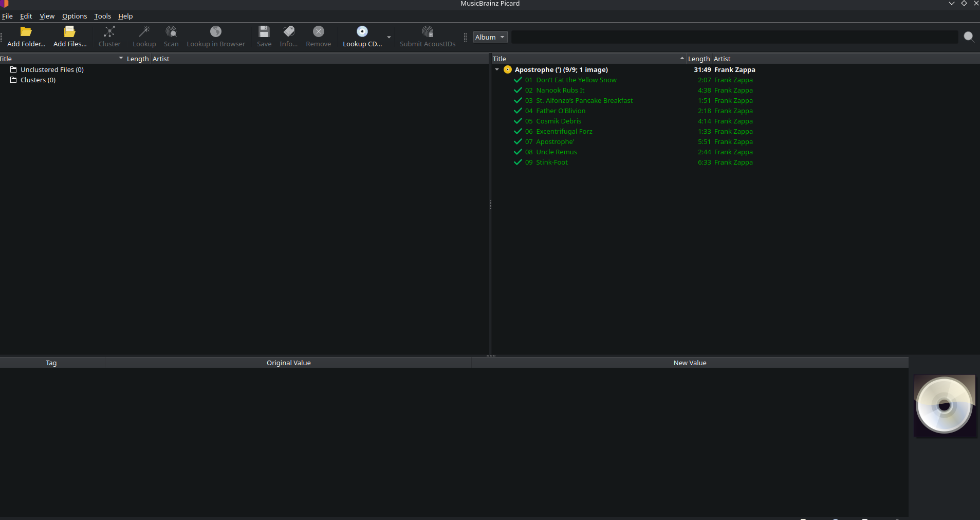This screenshot has width=980, height=520.
Task: Click in the search text field
Action: [735, 37]
